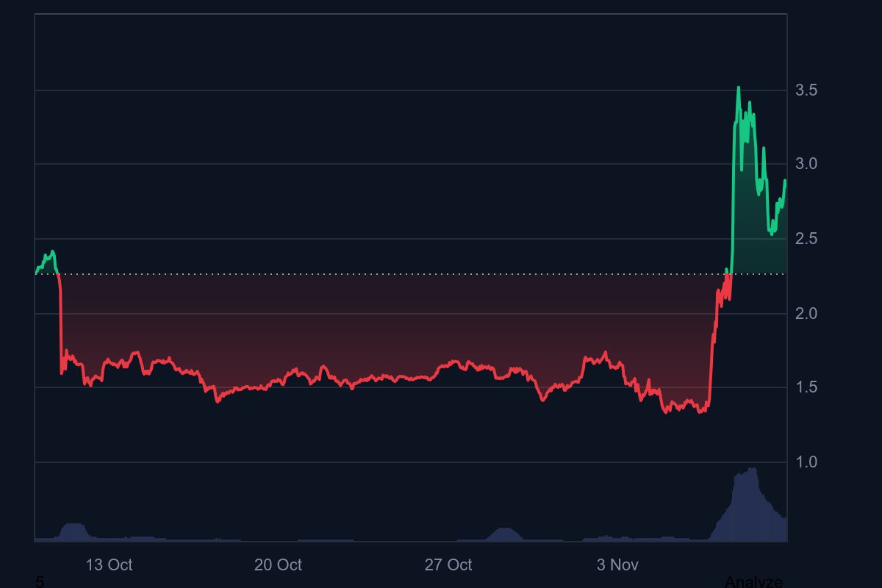Image resolution: width=882 pixels, height=588 pixels.
Task: Click the Analyze link at bottom right
Action: (753, 581)
